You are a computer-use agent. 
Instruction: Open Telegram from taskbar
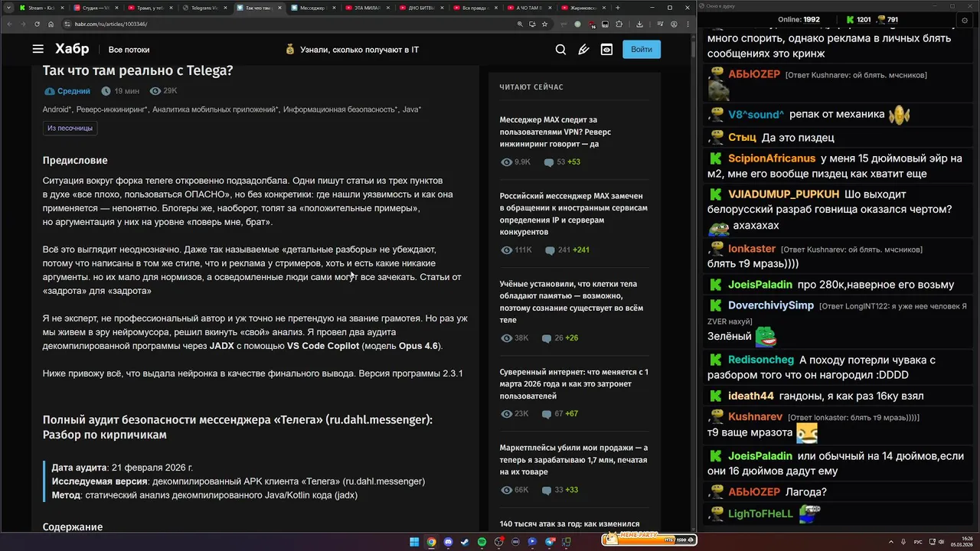click(550, 542)
